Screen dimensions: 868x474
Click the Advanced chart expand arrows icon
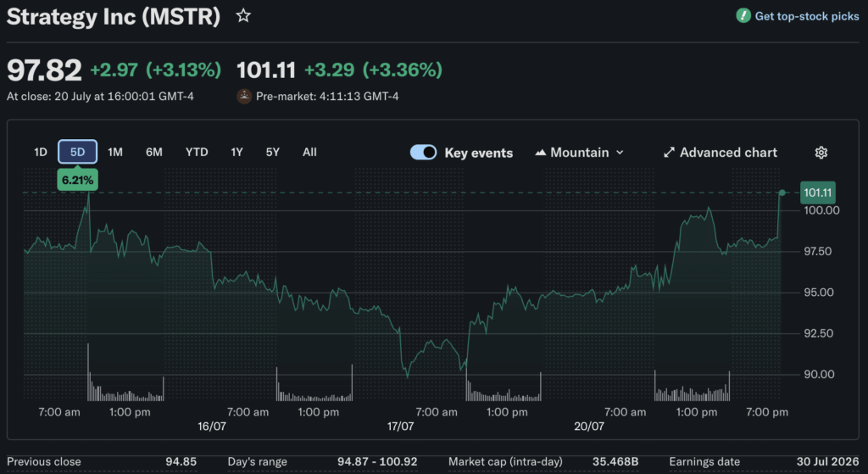(x=669, y=153)
